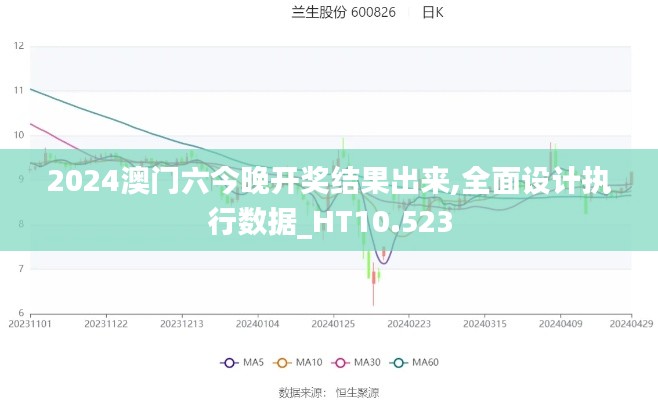
Task: Click the 20240104 date axis label
Action: [257, 324]
